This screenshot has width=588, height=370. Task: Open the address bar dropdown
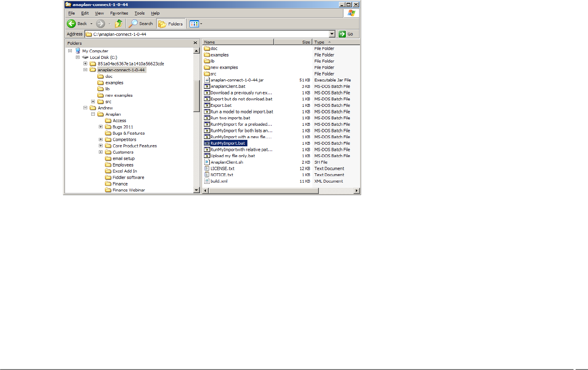point(332,34)
